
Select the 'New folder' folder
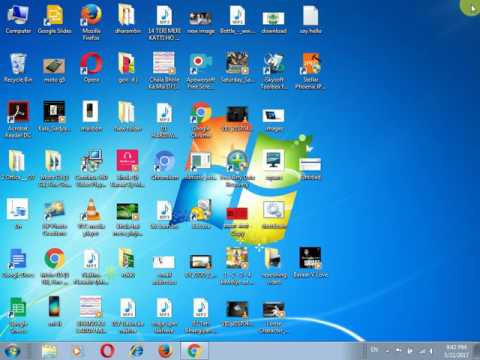click(x=128, y=117)
